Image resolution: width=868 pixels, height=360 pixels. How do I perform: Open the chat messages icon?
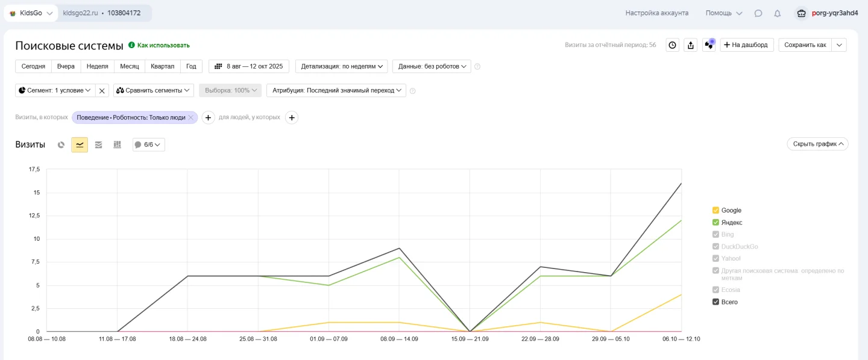point(758,13)
